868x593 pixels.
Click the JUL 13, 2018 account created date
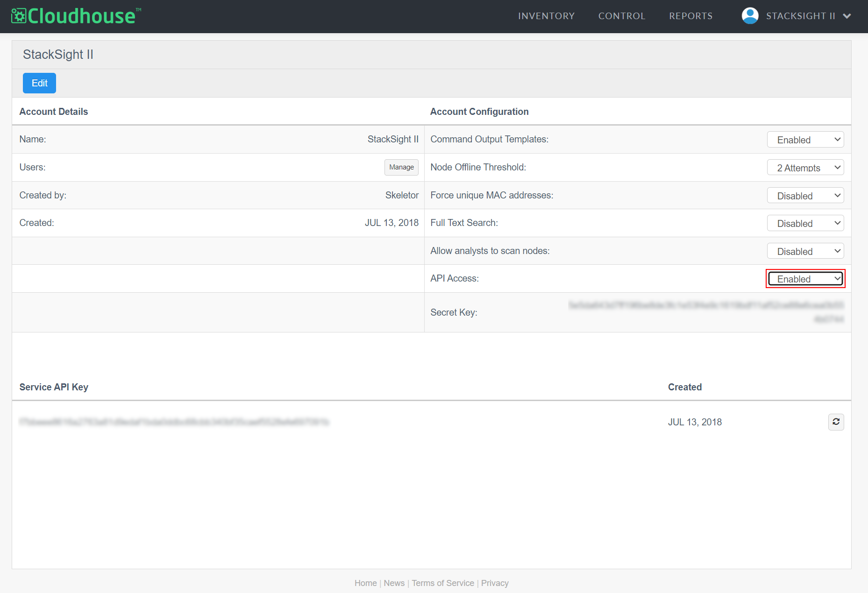(x=391, y=223)
